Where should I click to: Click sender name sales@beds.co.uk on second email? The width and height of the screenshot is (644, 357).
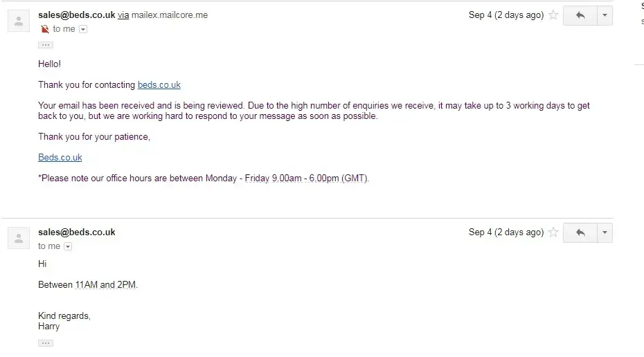[x=76, y=232]
